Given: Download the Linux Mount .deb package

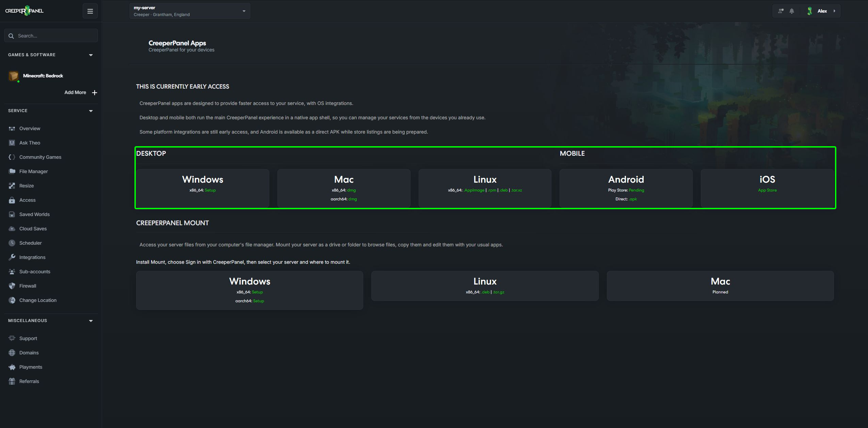Looking at the screenshot, I should (x=485, y=292).
